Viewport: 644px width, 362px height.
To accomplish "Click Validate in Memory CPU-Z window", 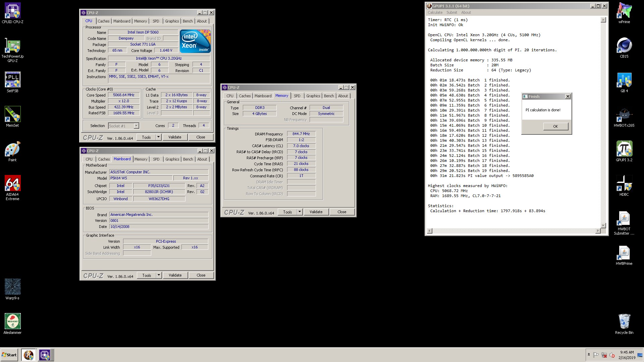I will [316, 212].
